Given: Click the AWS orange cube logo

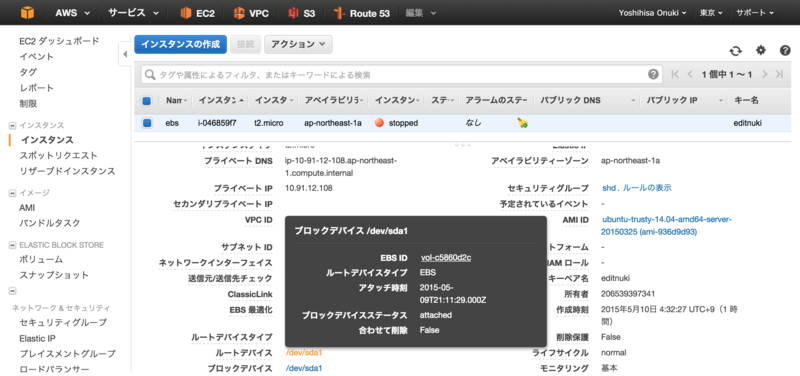Looking at the screenshot, I should (27, 13).
